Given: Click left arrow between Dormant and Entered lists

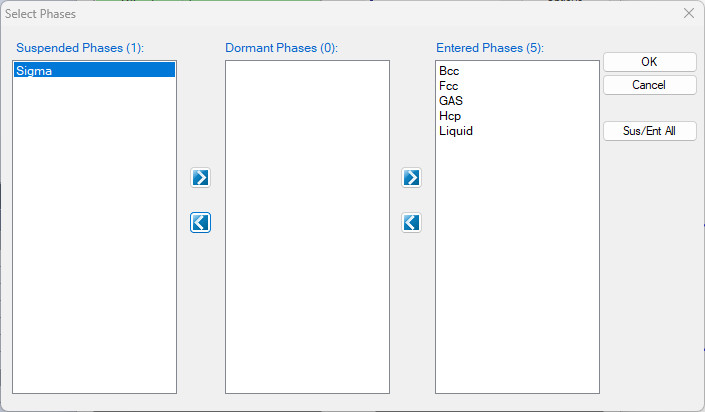Looking at the screenshot, I should point(411,222).
